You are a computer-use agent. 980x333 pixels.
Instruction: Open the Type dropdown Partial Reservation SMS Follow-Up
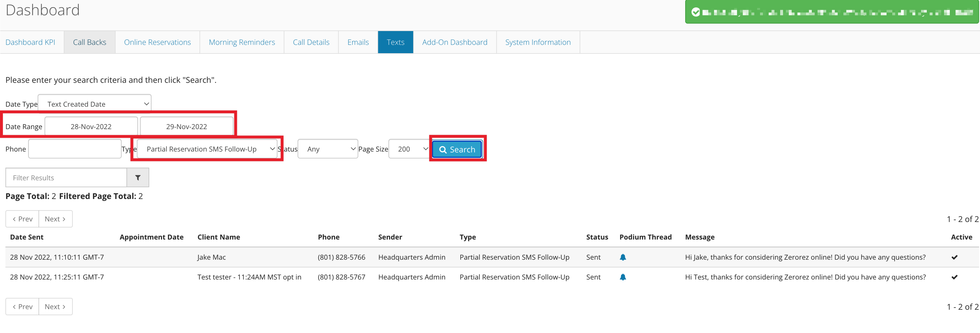pos(207,149)
